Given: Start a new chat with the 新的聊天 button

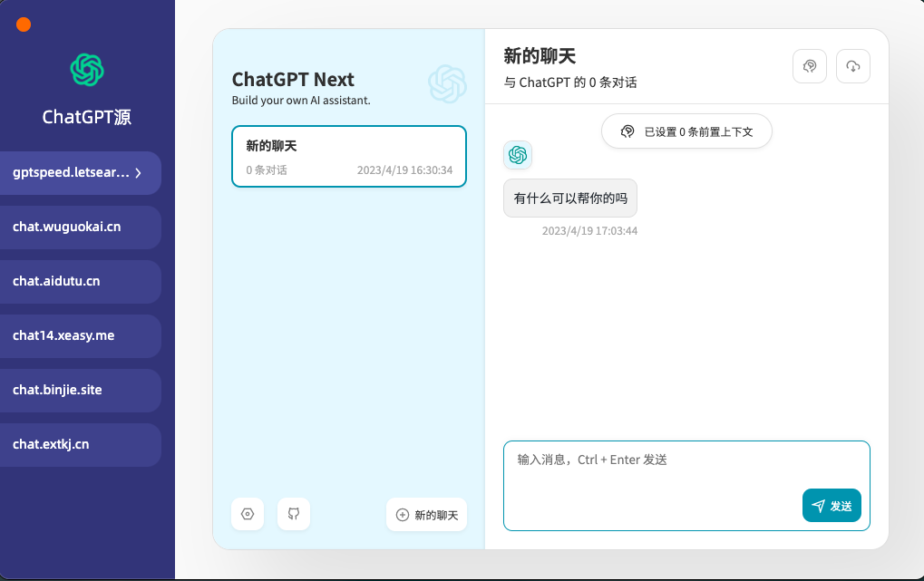Looking at the screenshot, I should pos(426,514).
